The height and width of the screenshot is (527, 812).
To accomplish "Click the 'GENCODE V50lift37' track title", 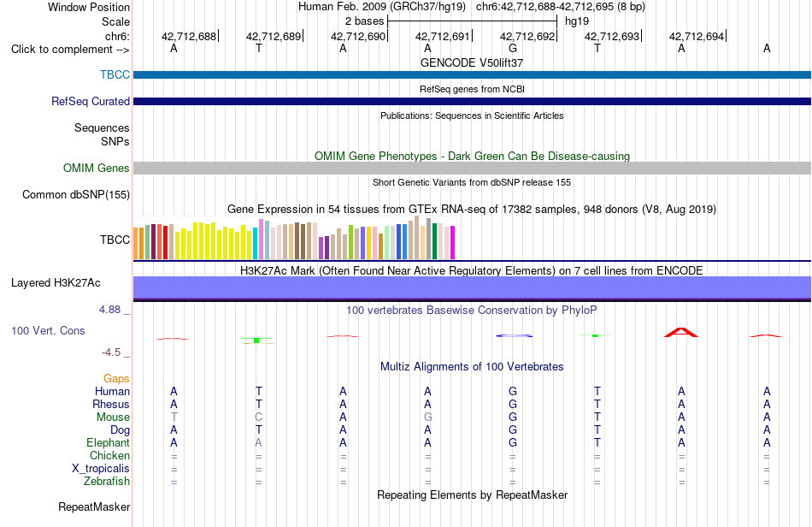I will tap(472, 62).
